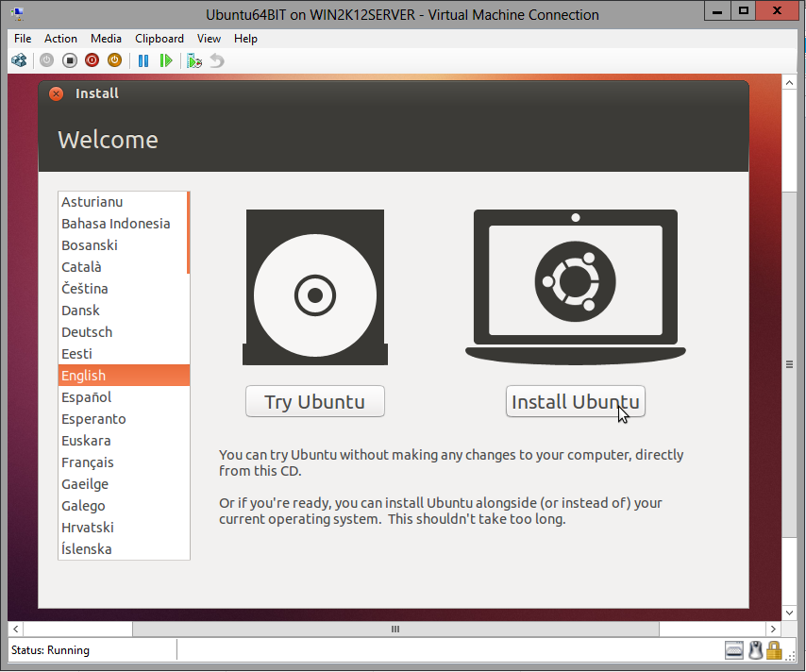The height and width of the screenshot is (672, 806).
Task: Open the File menu
Action: click(x=23, y=39)
